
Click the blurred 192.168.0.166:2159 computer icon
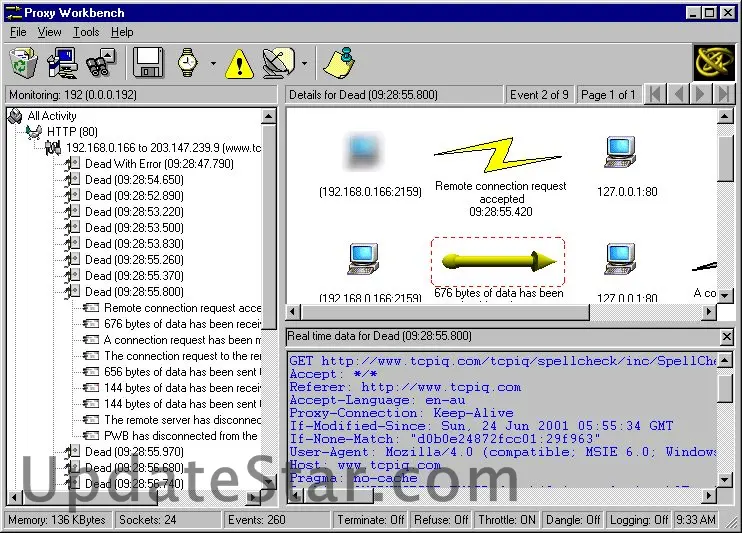tap(362, 151)
